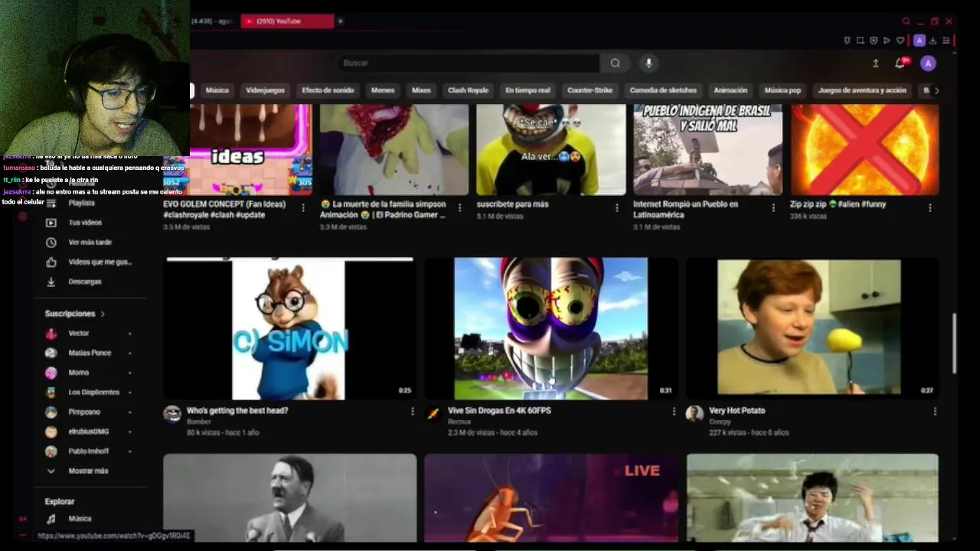
Task: Open the options menu for Internet Rompió un Pueblo
Action: coord(773,207)
